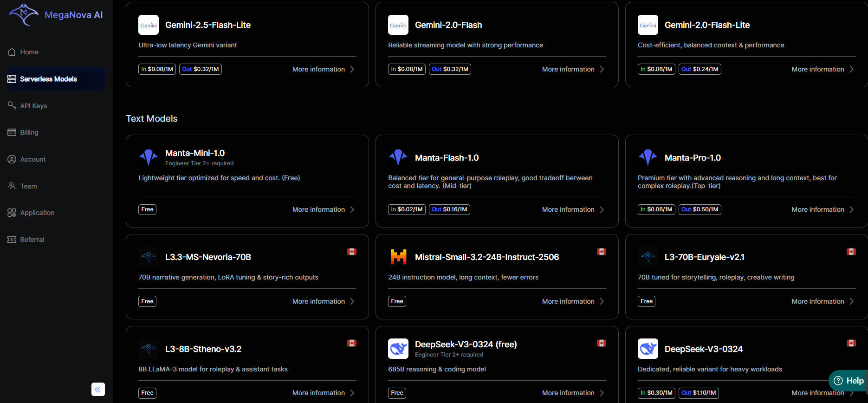Click the Free tag on L3.3-MS-Nevoria-70B

tap(147, 301)
